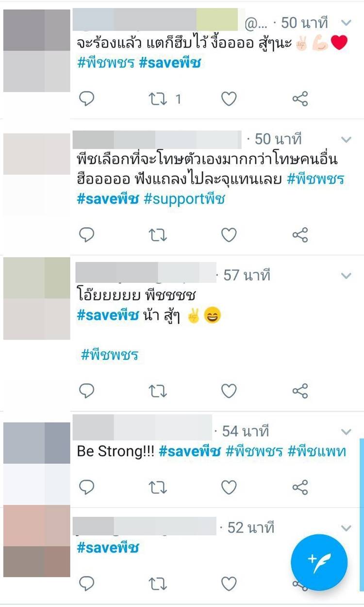Open the #พีชแพท hashtag link

click(x=317, y=451)
